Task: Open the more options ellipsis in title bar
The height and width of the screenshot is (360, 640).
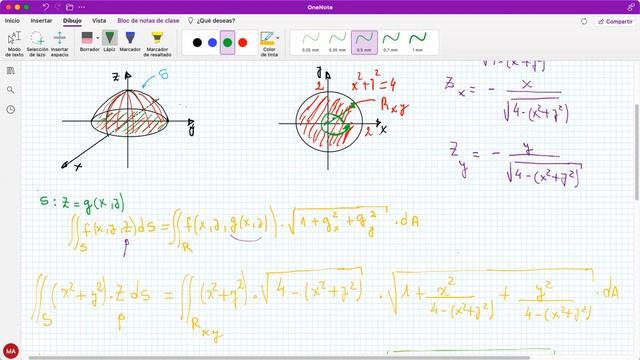Action: point(82,7)
